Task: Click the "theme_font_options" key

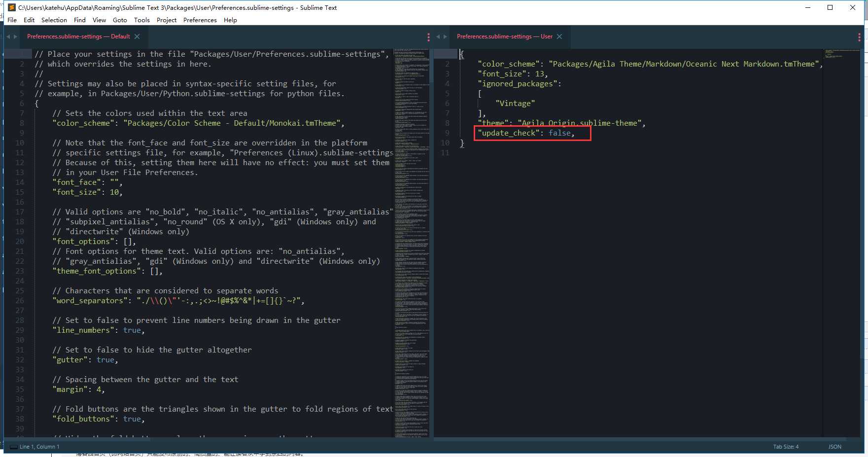Action: click(x=97, y=271)
